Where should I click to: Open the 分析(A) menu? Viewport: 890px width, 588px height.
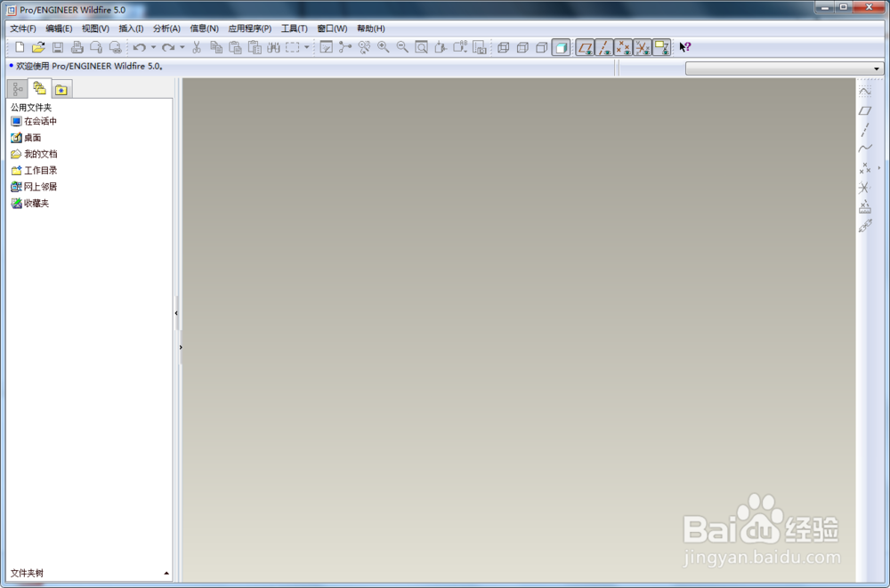coord(167,28)
